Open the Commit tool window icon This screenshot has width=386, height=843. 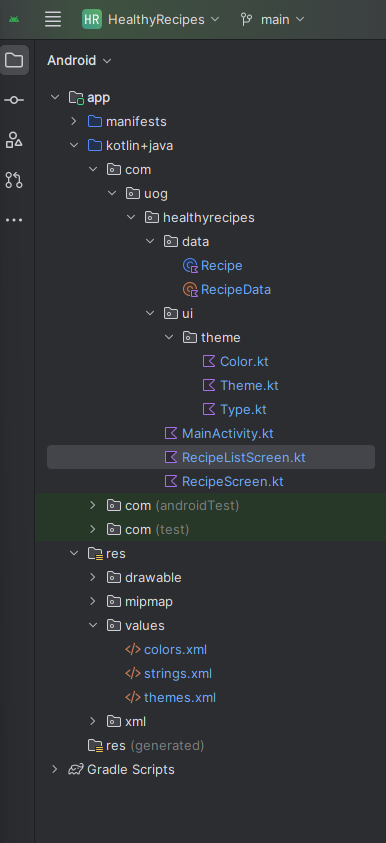coord(14,100)
